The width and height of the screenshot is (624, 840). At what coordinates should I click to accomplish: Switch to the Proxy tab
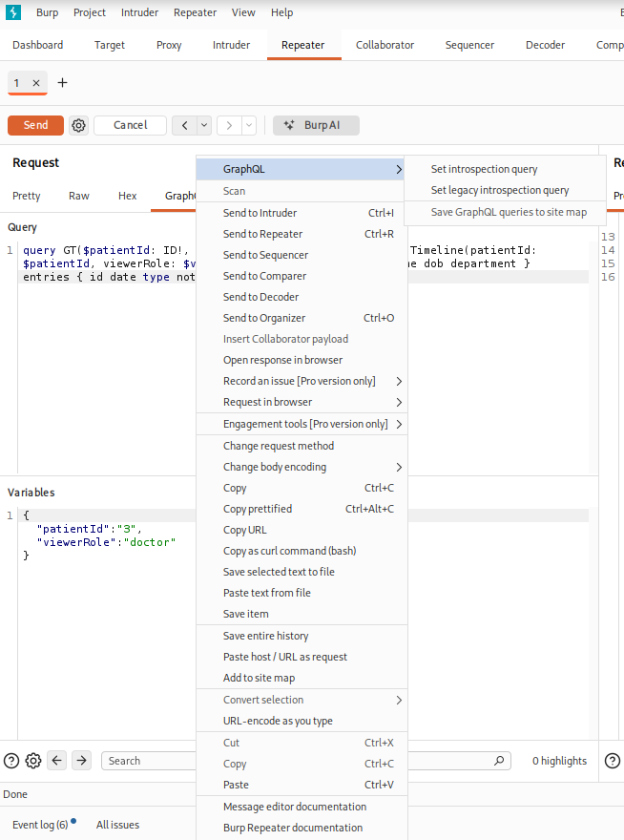point(169,45)
